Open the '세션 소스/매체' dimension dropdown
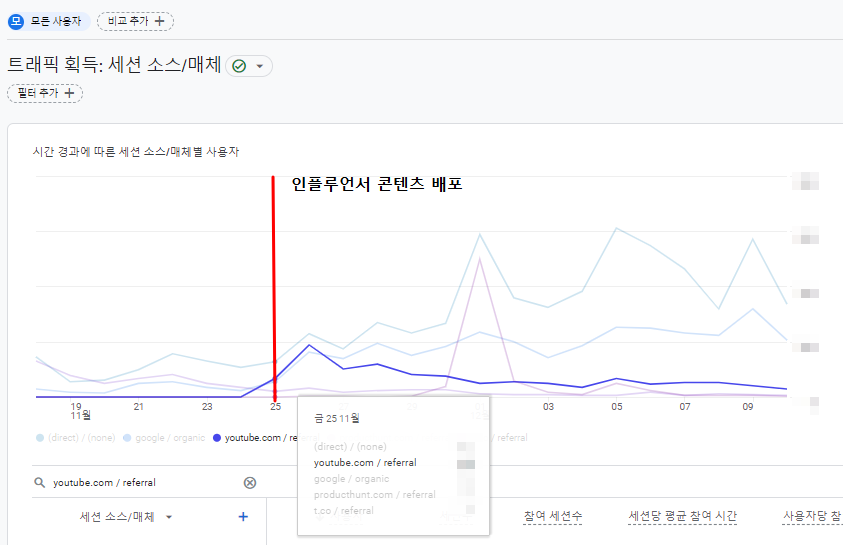 click(x=126, y=517)
